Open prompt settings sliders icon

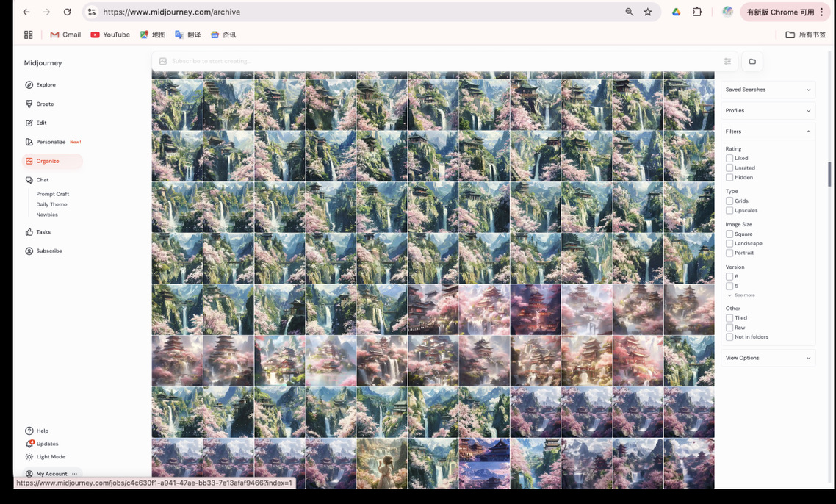tap(727, 62)
